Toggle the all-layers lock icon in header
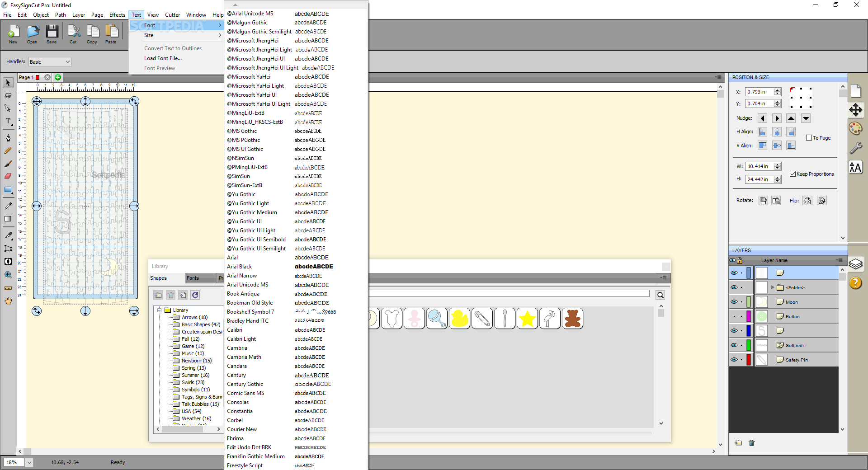The height and width of the screenshot is (470, 868). pos(740,260)
